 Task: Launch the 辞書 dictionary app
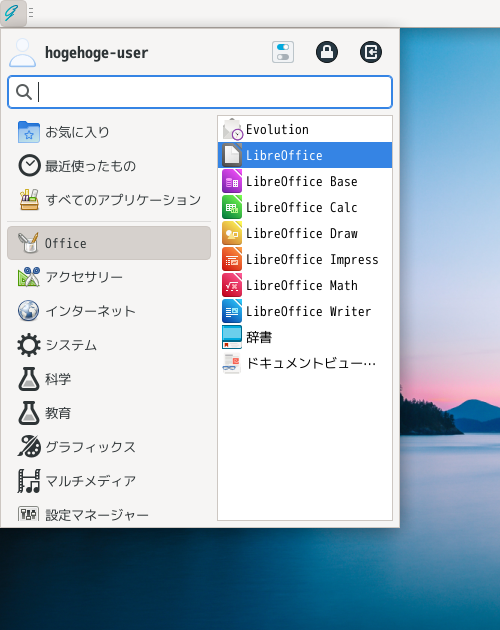(x=305, y=337)
